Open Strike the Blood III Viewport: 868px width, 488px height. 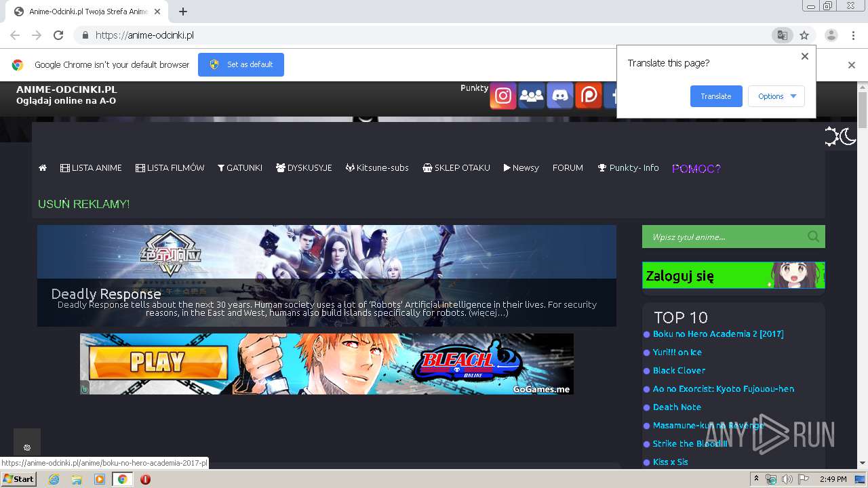[x=690, y=444]
